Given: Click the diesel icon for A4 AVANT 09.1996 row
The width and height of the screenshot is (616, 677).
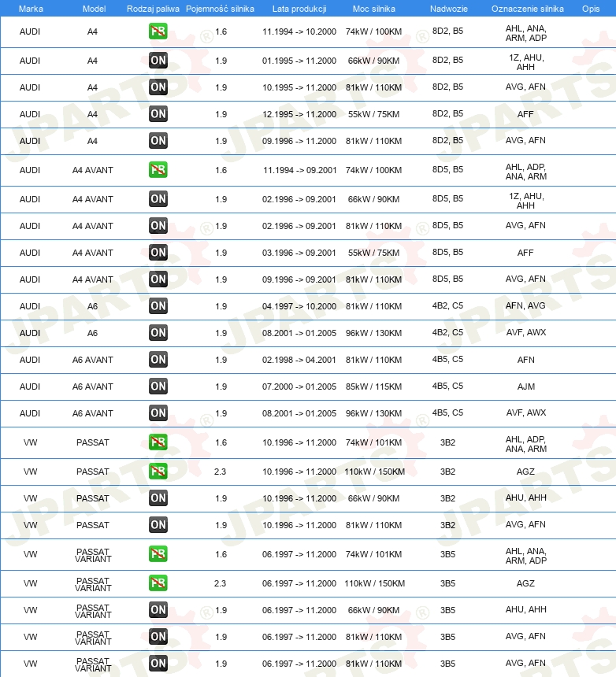Looking at the screenshot, I should (x=158, y=279).
